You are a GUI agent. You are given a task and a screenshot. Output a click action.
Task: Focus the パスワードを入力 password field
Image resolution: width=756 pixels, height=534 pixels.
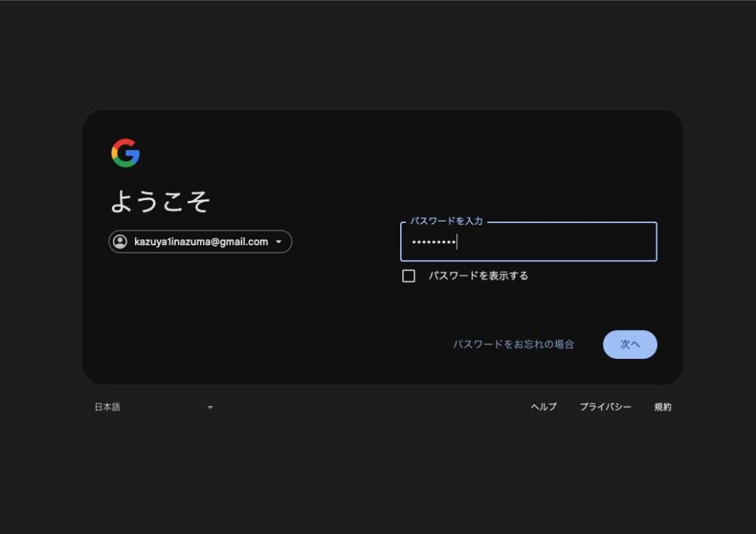click(529, 242)
